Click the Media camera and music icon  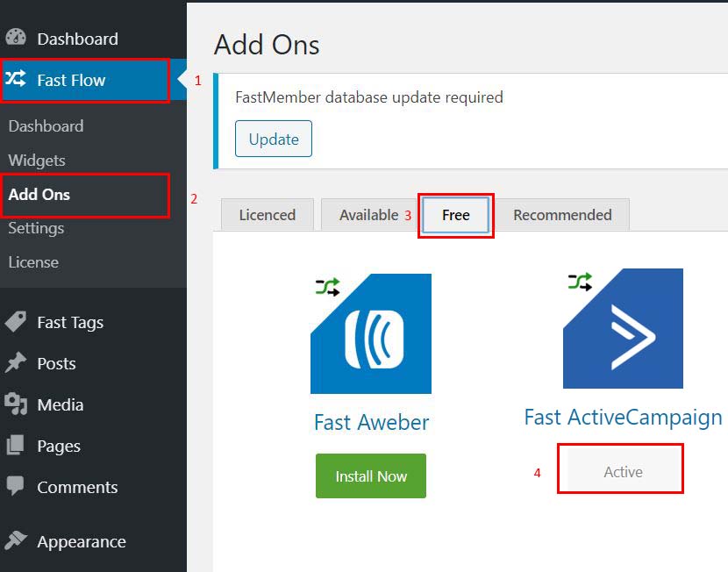16,404
